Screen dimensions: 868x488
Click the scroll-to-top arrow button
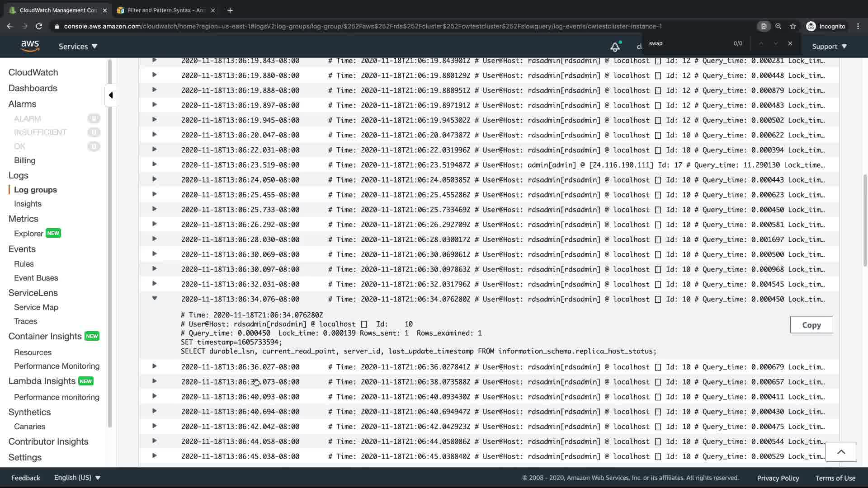pyautogui.click(x=841, y=452)
